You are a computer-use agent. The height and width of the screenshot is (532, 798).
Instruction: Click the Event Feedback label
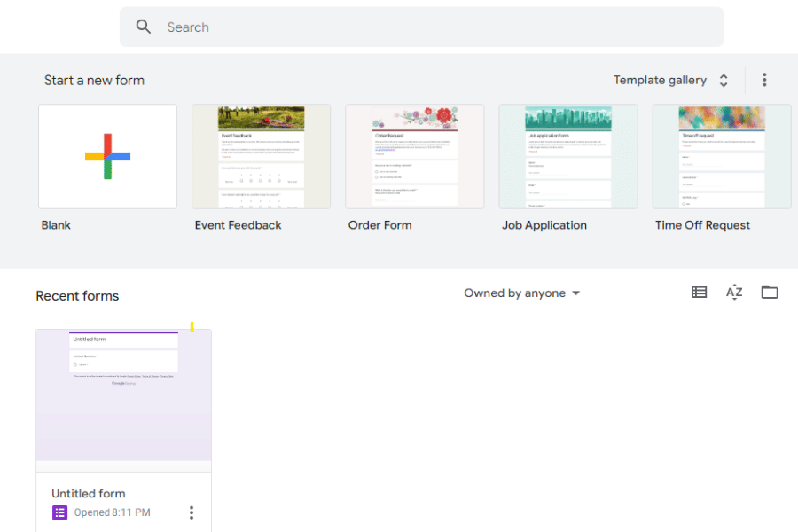tap(238, 225)
